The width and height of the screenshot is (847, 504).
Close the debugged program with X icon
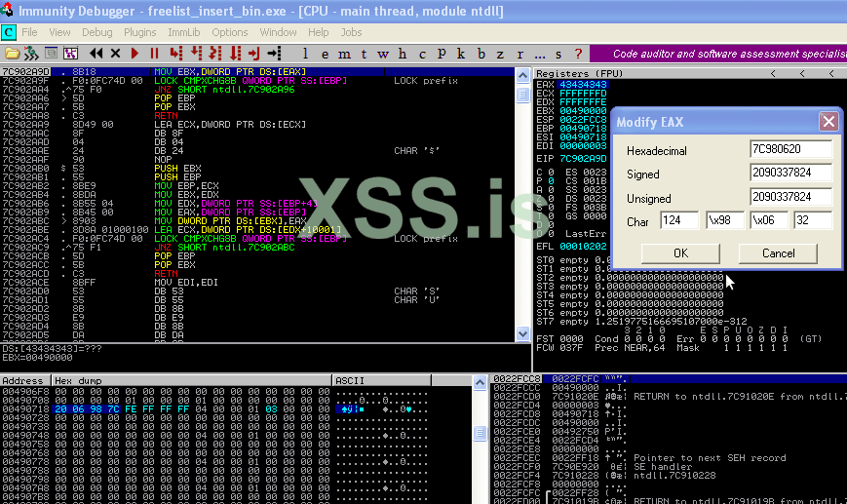(x=116, y=53)
